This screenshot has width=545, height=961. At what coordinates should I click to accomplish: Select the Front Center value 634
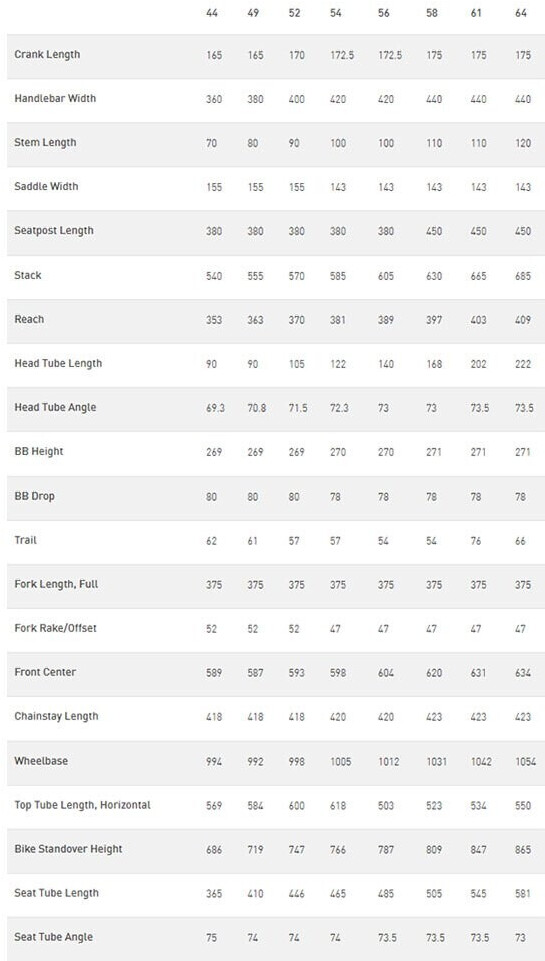523,673
